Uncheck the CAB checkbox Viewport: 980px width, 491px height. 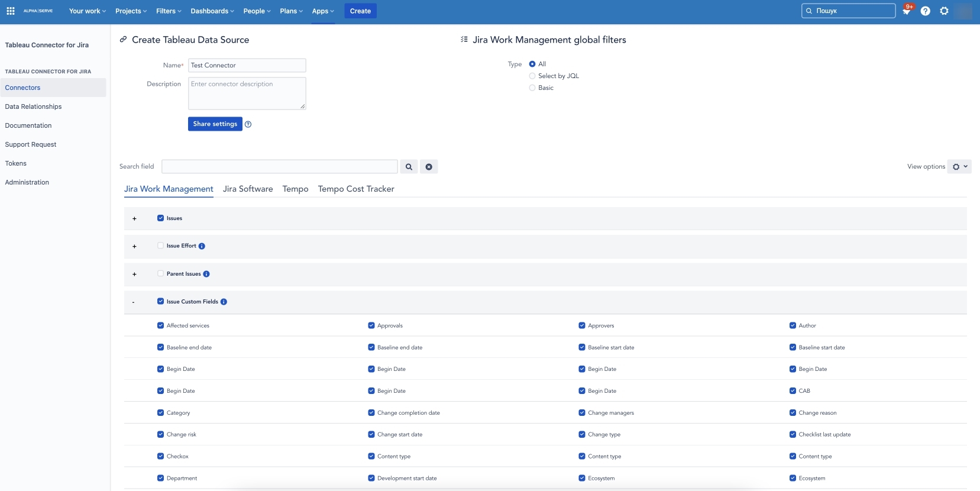(793, 390)
